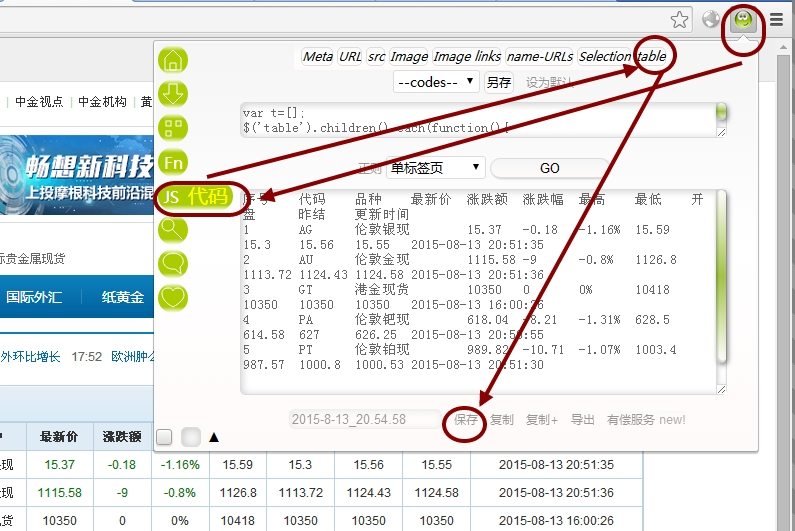Select the name-URLs preset
This screenshot has width=795, height=531.
(x=539, y=56)
